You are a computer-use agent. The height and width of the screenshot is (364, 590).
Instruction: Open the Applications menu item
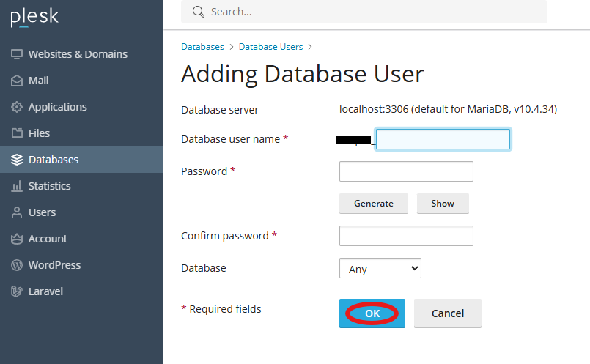click(x=81, y=107)
